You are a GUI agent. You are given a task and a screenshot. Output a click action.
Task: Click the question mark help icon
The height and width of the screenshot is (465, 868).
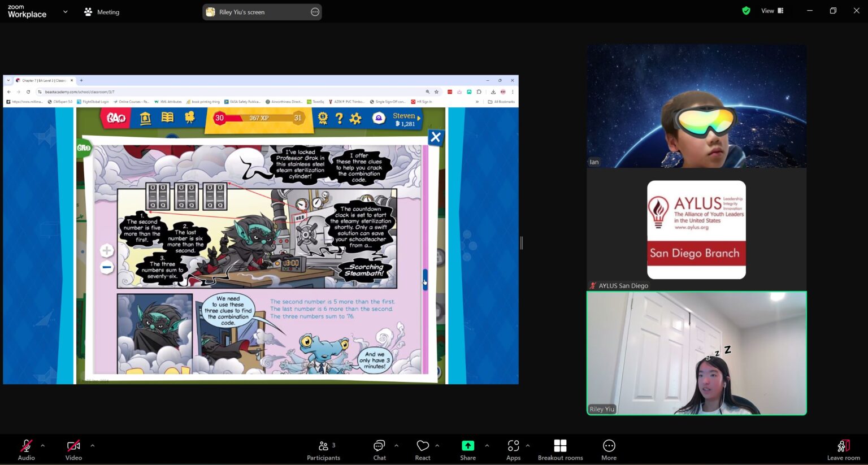pyautogui.click(x=339, y=118)
